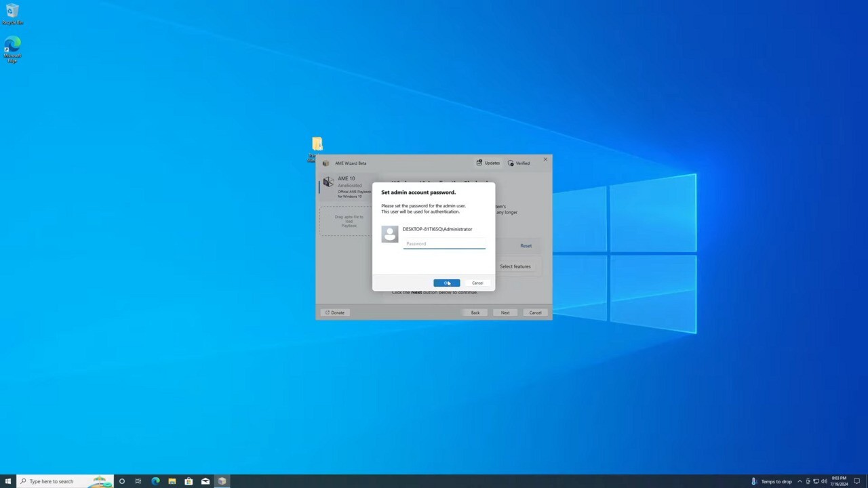
Task: Open Microsoft Store from the taskbar
Action: (x=189, y=481)
